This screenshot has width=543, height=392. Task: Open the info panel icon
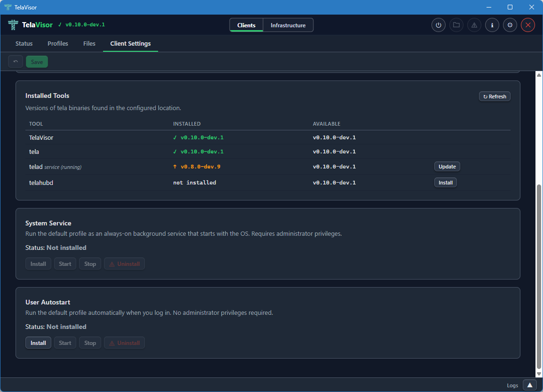[x=492, y=25]
